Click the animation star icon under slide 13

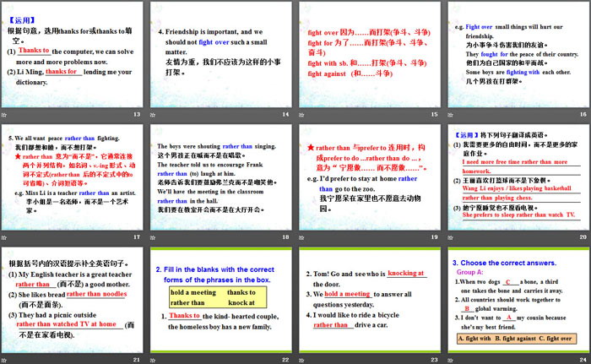(x=3, y=115)
